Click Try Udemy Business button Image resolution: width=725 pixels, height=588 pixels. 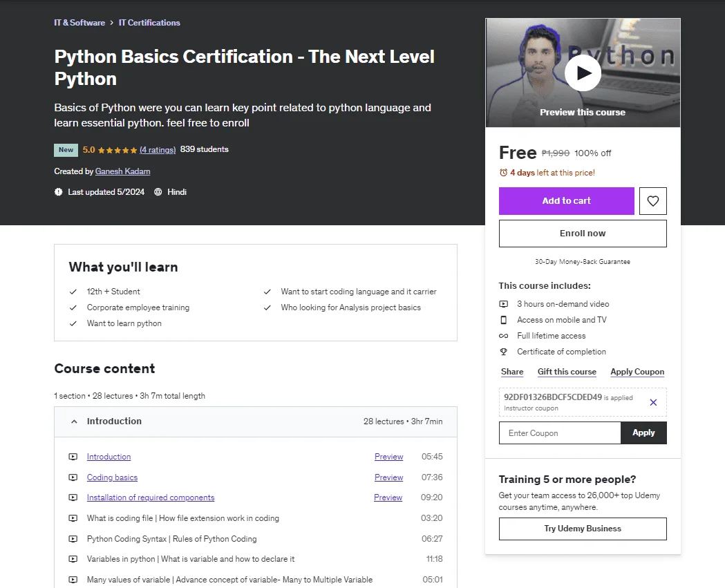click(583, 529)
